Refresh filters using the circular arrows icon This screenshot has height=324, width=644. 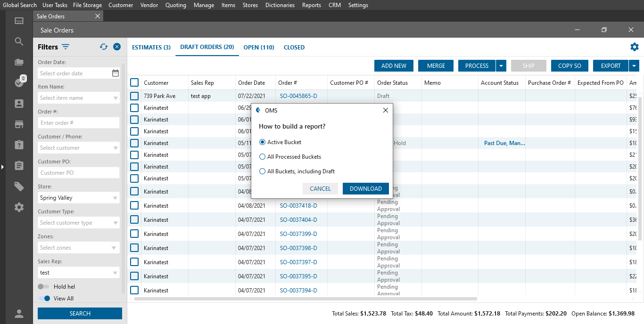pyautogui.click(x=104, y=47)
